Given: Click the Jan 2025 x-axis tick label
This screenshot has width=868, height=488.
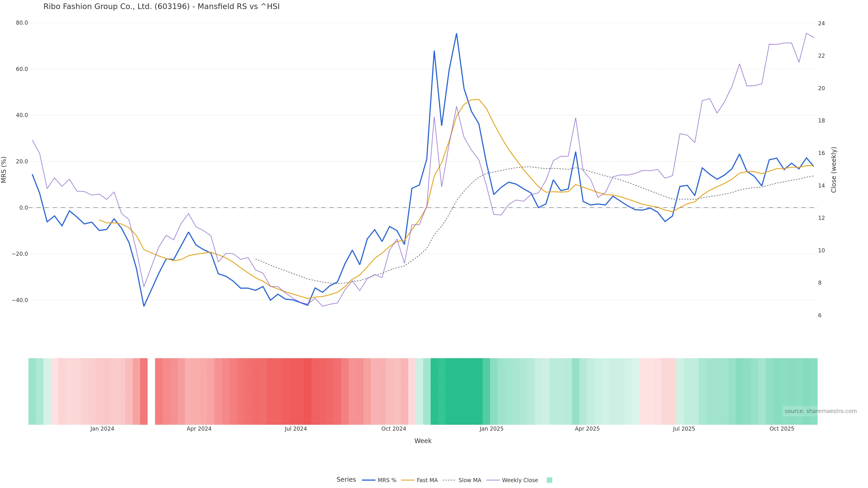Looking at the screenshot, I should (491, 429).
